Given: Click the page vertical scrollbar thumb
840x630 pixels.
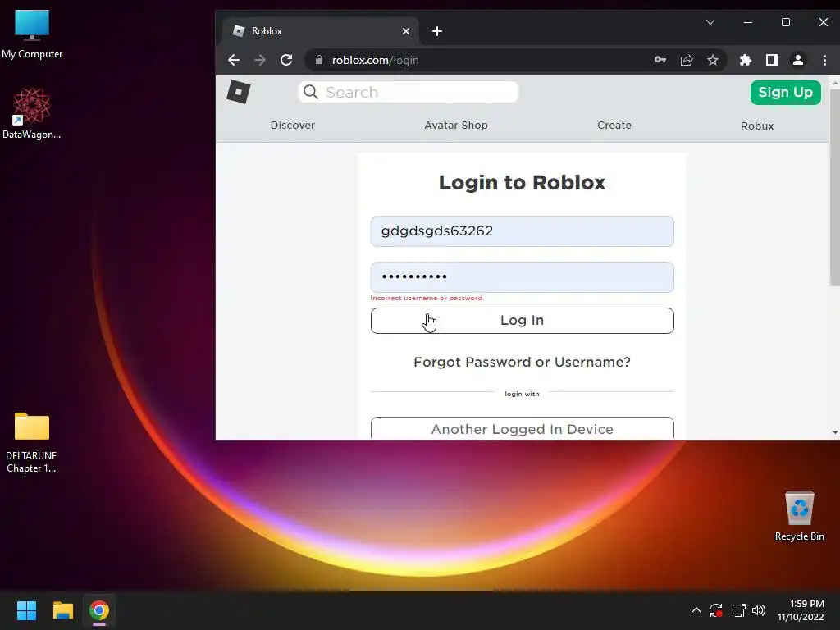Looking at the screenshot, I should [x=834, y=188].
